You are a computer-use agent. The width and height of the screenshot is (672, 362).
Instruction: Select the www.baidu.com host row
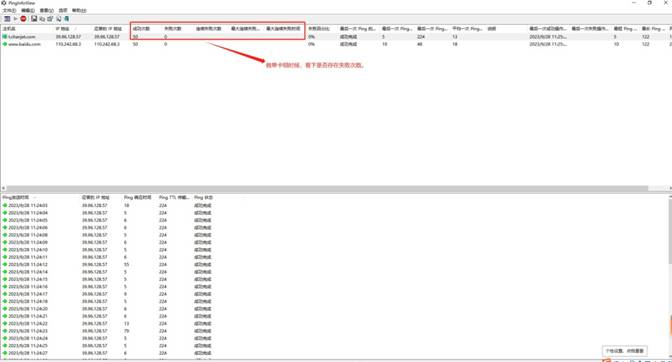pyautogui.click(x=24, y=44)
